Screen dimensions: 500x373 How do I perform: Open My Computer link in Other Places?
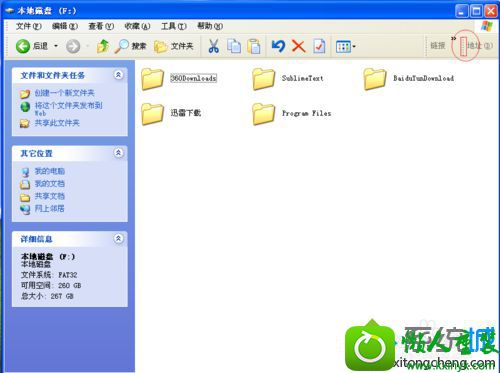pyautogui.click(x=49, y=171)
